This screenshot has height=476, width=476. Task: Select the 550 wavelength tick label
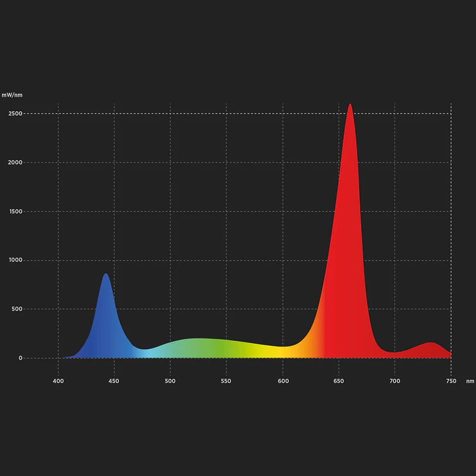coord(226,381)
